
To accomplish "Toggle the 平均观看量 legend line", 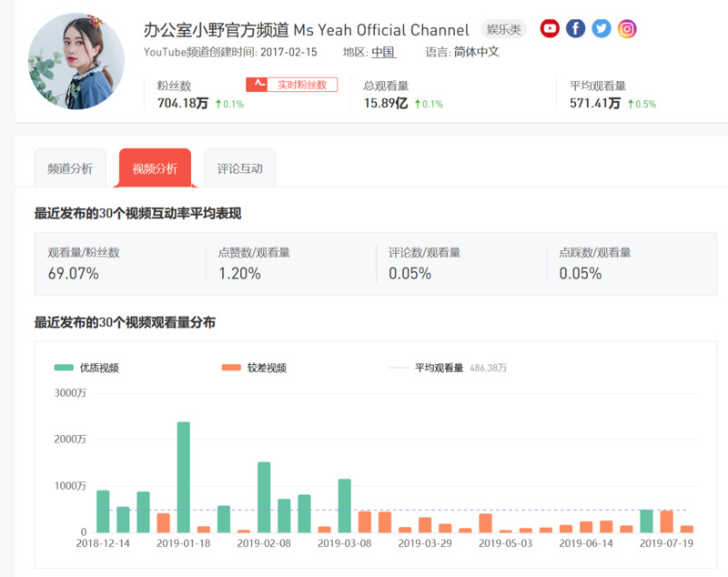I will coord(428,368).
